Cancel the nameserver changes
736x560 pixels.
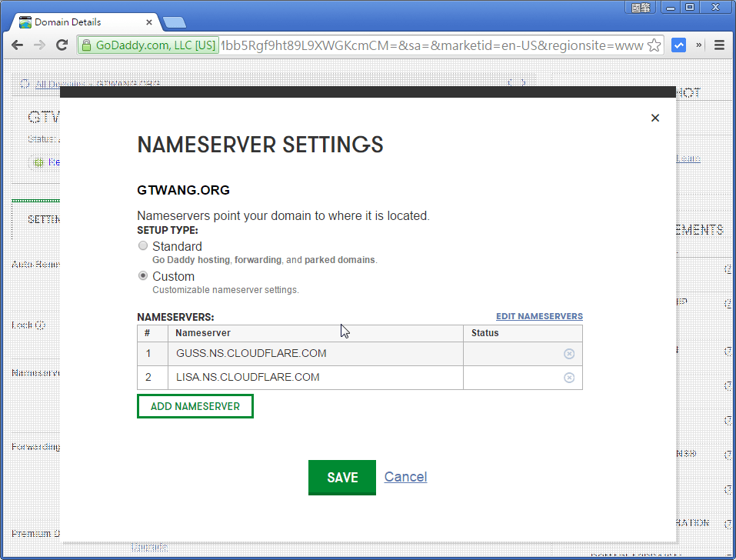tap(405, 477)
